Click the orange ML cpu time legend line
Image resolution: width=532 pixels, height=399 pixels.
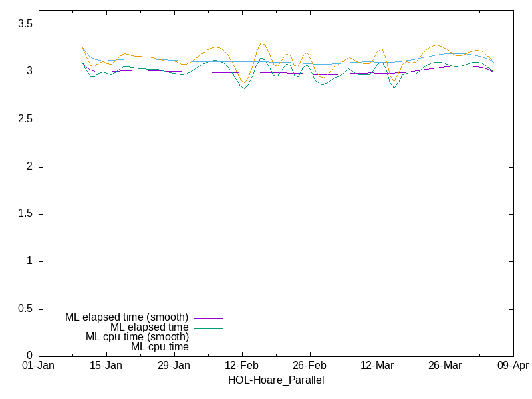coord(208,348)
